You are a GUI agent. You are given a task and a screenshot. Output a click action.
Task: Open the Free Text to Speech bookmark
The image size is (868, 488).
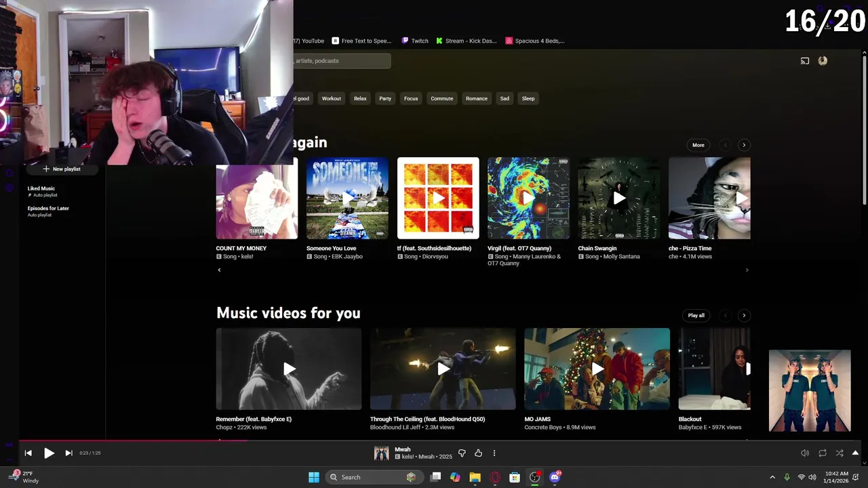coord(361,41)
